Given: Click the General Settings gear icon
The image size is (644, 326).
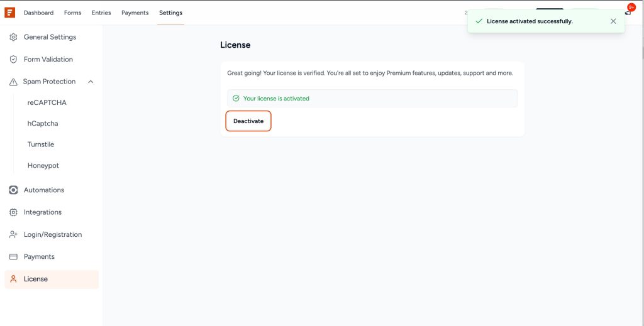Looking at the screenshot, I should pyautogui.click(x=13, y=37).
